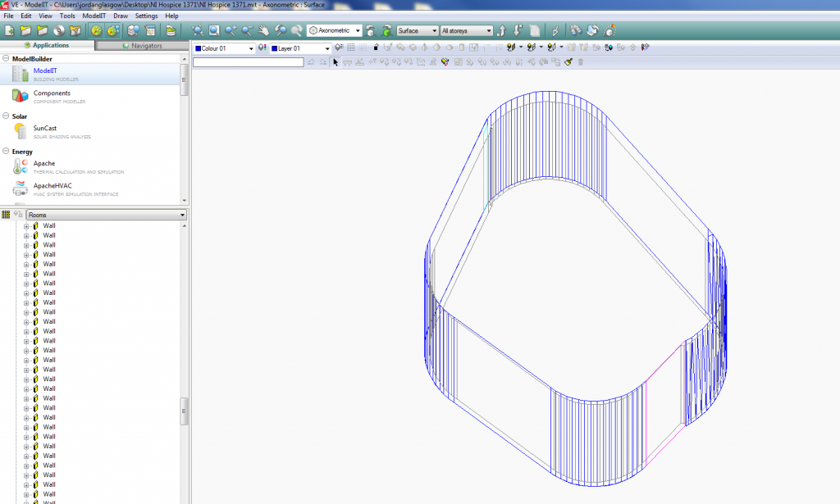Viewport: 840px width, 504px height.
Task: Switch to the Navigators tab
Action: [x=142, y=46]
